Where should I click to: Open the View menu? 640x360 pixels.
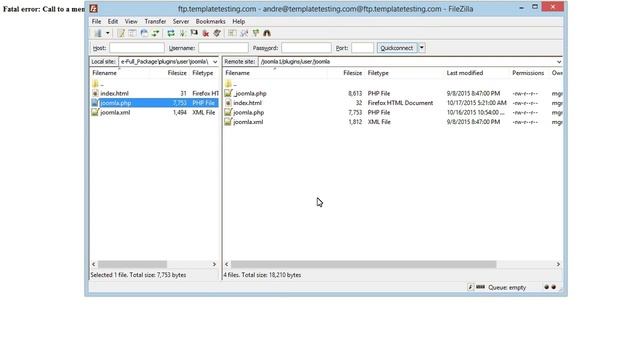131,22
